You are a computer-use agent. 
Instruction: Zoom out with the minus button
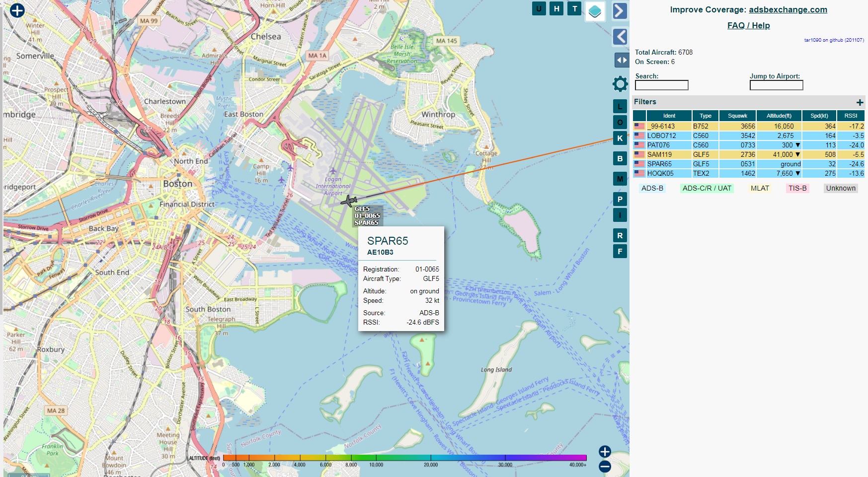point(605,466)
